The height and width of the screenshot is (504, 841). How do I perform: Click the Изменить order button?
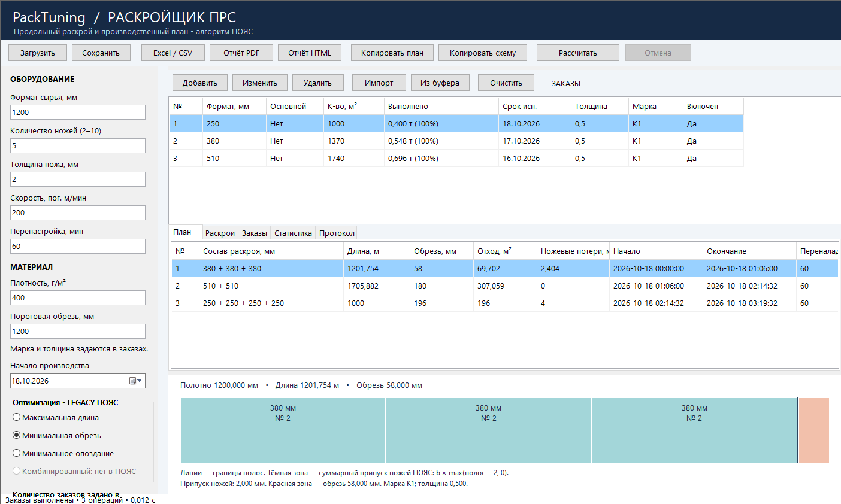[x=260, y=83]
